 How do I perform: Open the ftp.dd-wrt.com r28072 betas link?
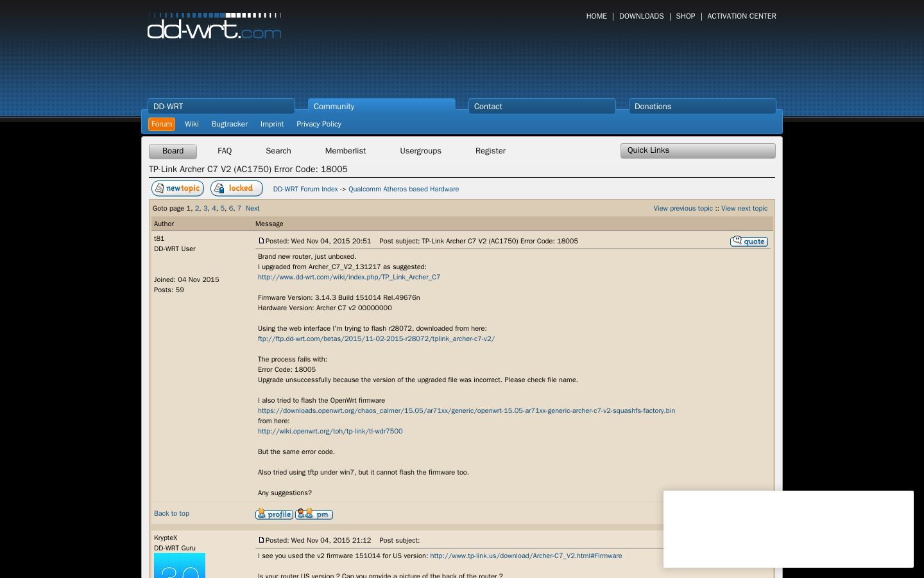pos(376,338)
